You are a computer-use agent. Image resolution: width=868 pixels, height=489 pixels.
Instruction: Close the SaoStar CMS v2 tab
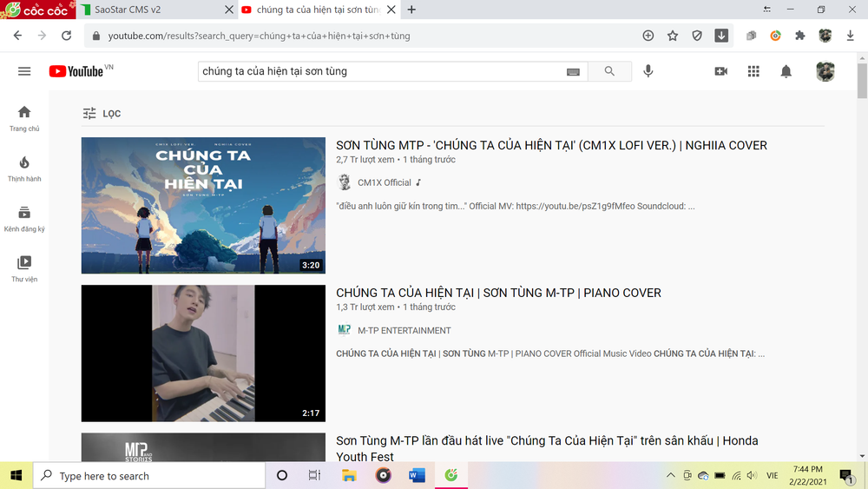pos(229,10)
